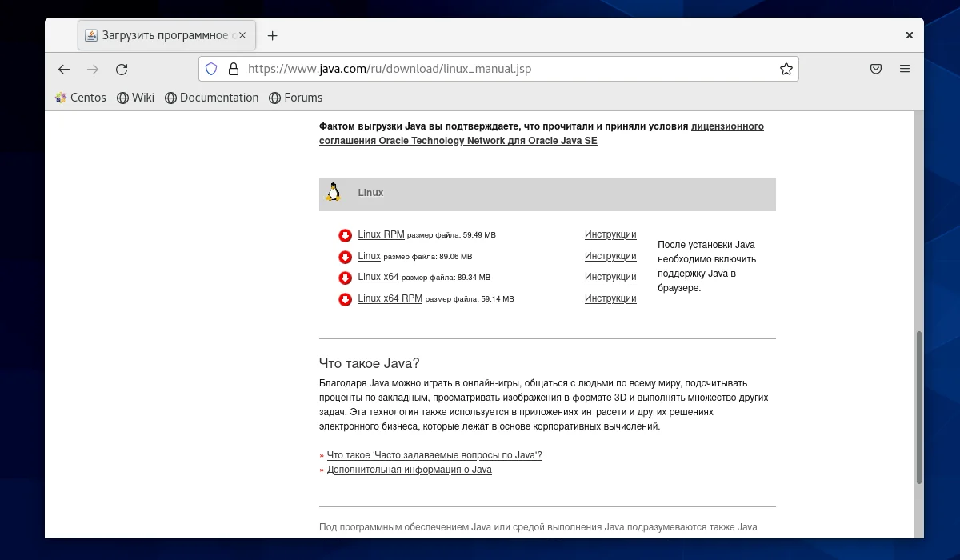Screen dimensions: 960x560
Task: Open Дополнительная информация о Java link
Action: (409, 470)
